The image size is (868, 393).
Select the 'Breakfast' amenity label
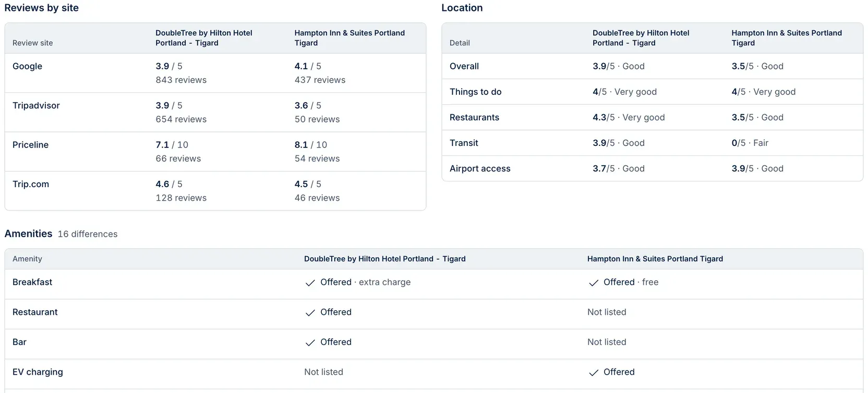pos(32,282)
